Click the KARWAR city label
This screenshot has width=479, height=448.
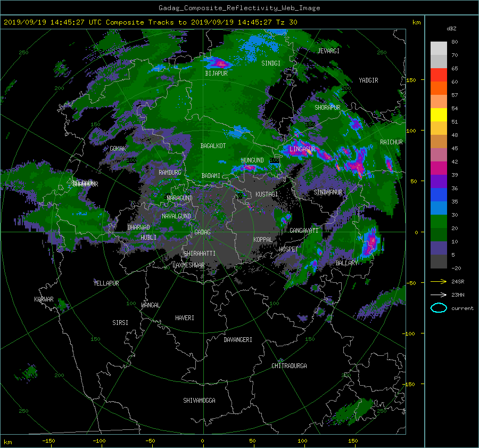tap(44, 299)
